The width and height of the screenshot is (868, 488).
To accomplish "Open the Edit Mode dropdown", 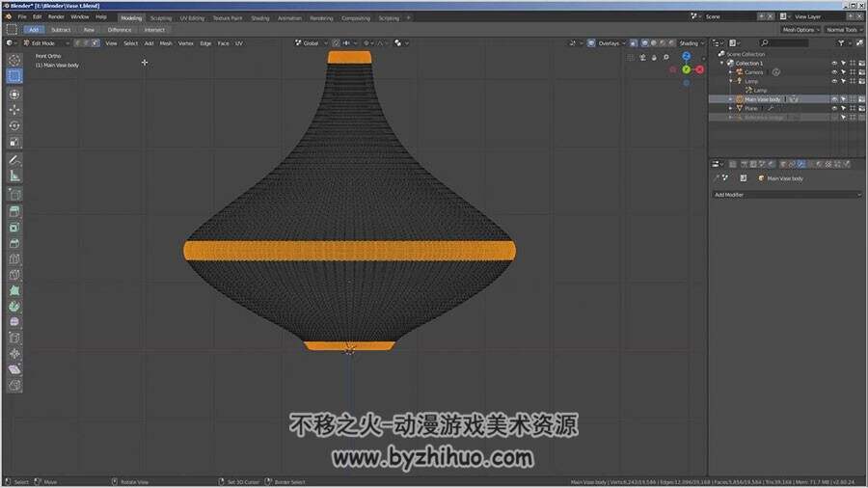I will (46, 43).
